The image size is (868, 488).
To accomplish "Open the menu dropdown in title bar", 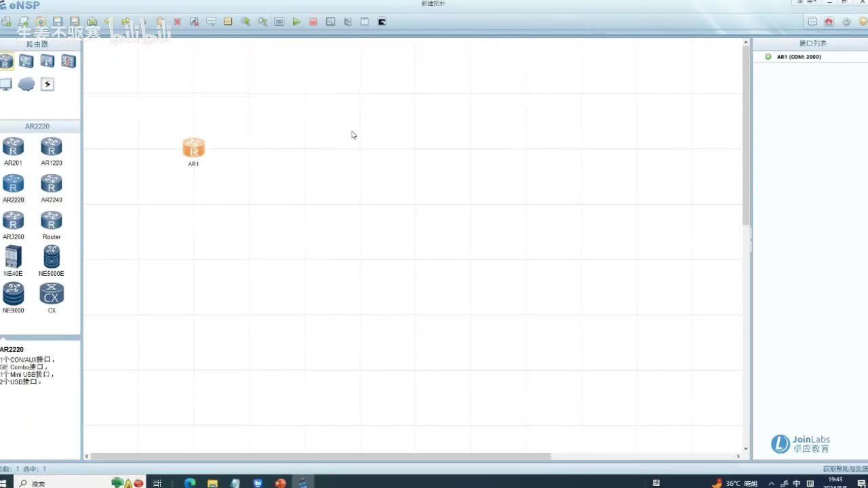I will (807, 3).
